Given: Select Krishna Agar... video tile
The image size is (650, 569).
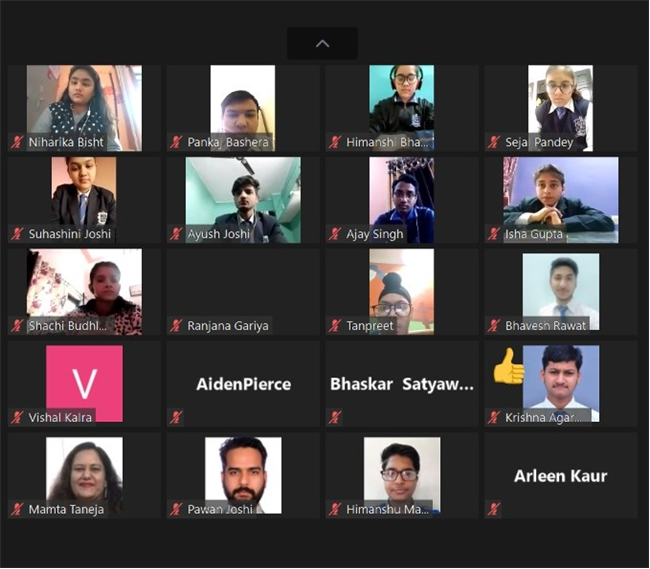Looking at the screenshot, I should pos(560,383).
